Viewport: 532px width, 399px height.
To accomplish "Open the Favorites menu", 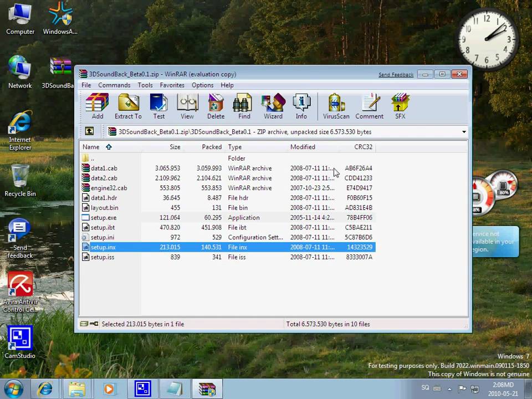I will click(172, 85).
